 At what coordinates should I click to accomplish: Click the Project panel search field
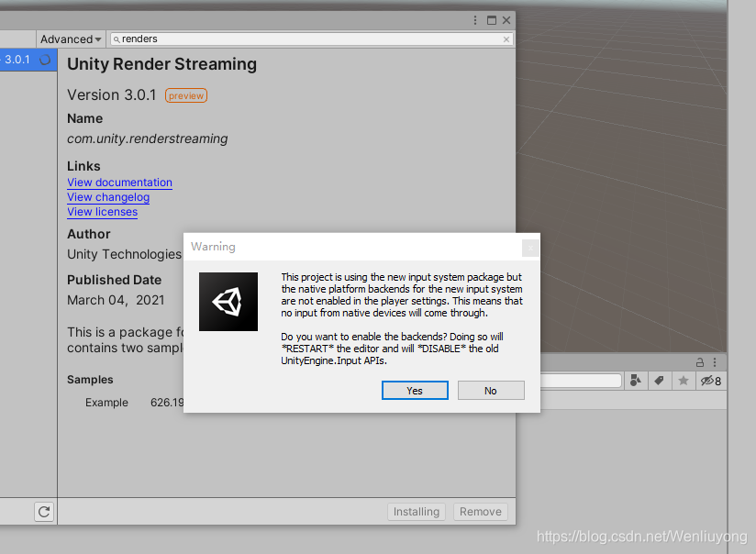pyautogui.click(x=581, y=381)
